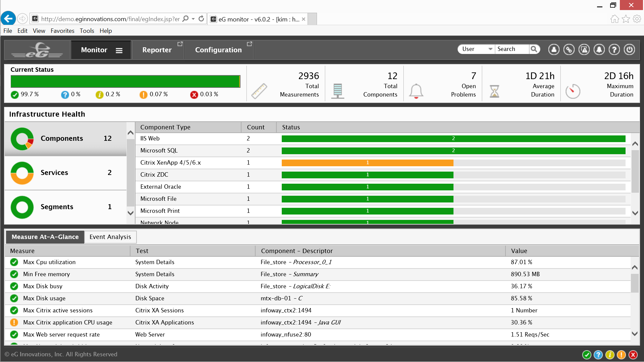Click footer red critical state icon
644x362 pixels.
633,355
